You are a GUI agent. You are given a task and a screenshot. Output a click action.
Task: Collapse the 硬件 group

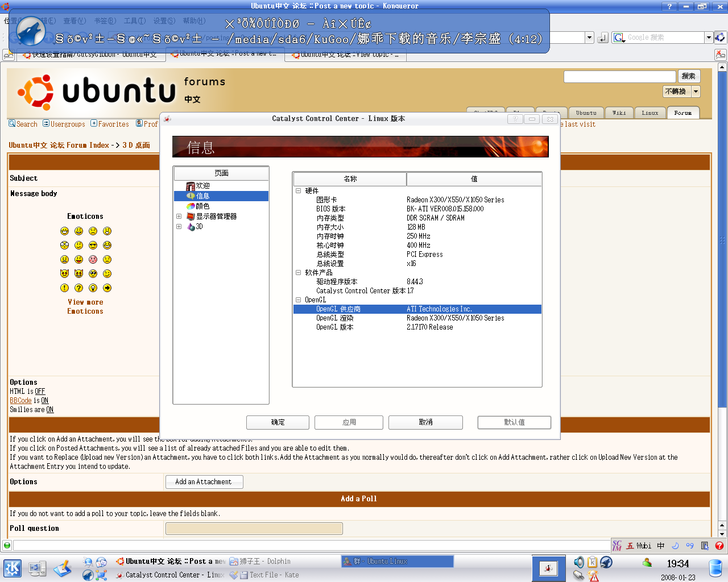pos(298,191)
